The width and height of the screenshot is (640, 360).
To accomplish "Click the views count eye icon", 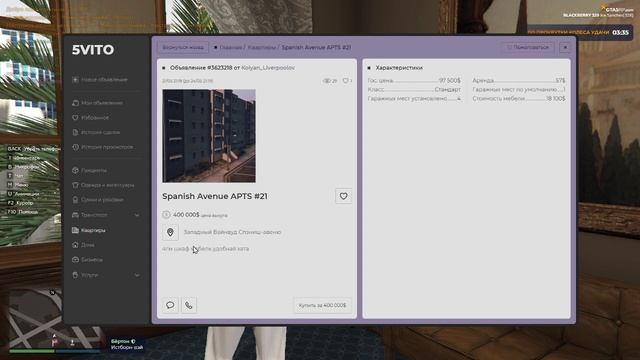I will click(x=327, y=81).
